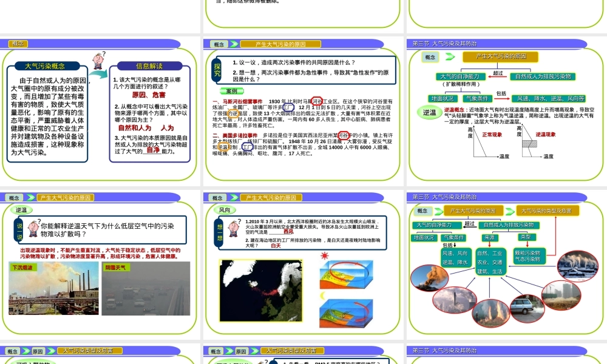Click the red answer 自然和人为
607x364 pixels.
(135, 128)
